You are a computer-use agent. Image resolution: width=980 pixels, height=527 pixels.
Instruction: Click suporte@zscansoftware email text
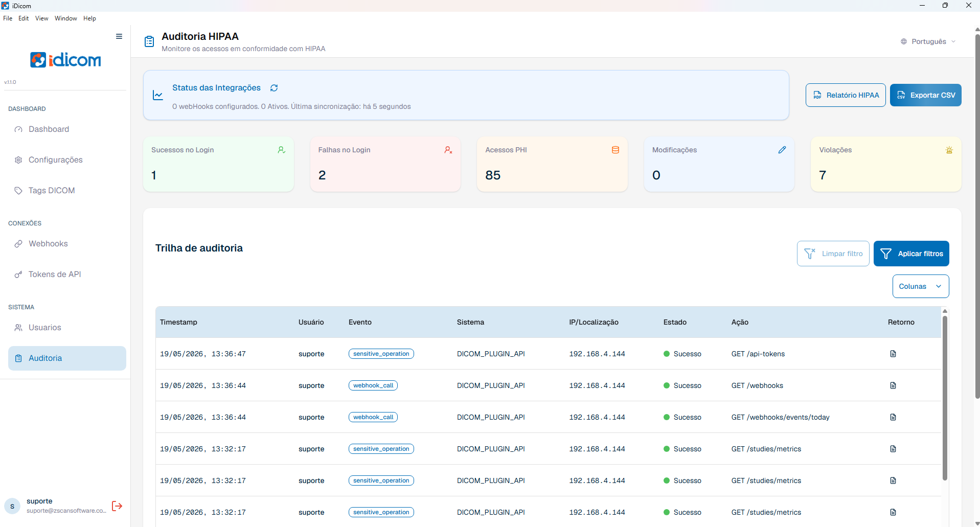[x=66, y=511]
